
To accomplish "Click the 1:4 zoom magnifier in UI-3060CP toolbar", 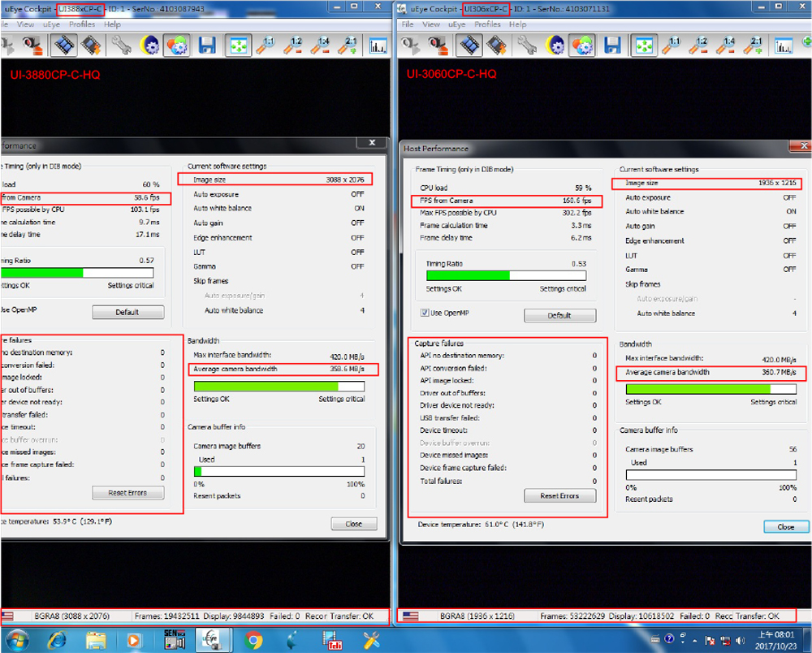I will [728, 45].
